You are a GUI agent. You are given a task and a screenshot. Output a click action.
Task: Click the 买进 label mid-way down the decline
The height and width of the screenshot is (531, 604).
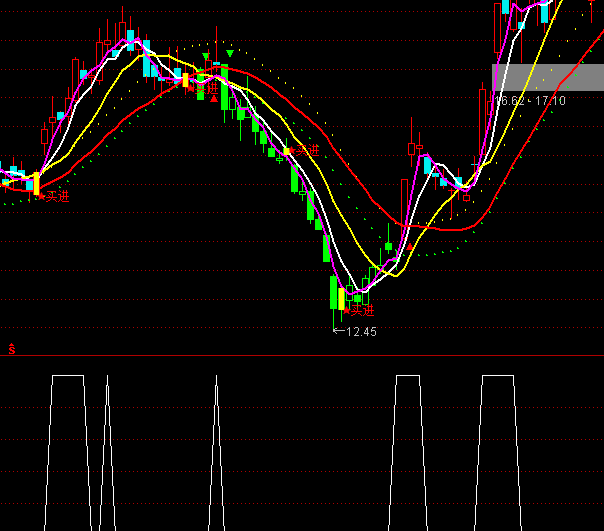[306, 150]
